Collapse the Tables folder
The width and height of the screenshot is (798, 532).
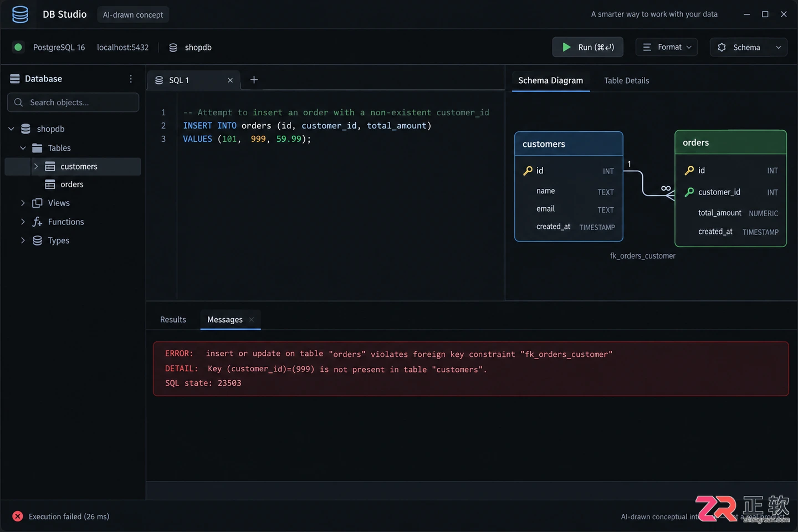tap(23, 148)
